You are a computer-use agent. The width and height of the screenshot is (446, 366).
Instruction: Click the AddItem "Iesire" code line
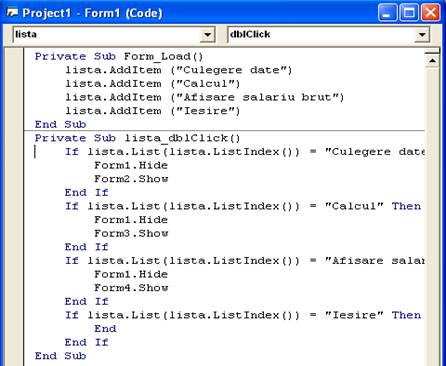tap(152, 111)
